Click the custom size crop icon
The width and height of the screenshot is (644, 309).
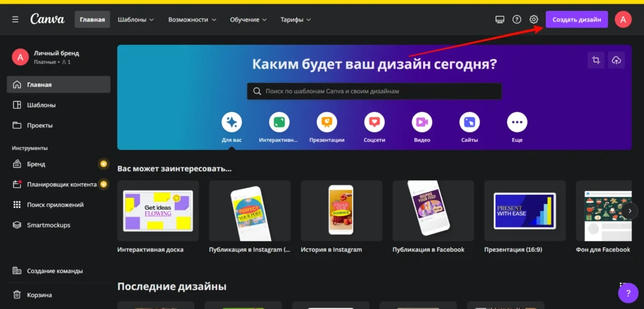click(x=596, y=60)
